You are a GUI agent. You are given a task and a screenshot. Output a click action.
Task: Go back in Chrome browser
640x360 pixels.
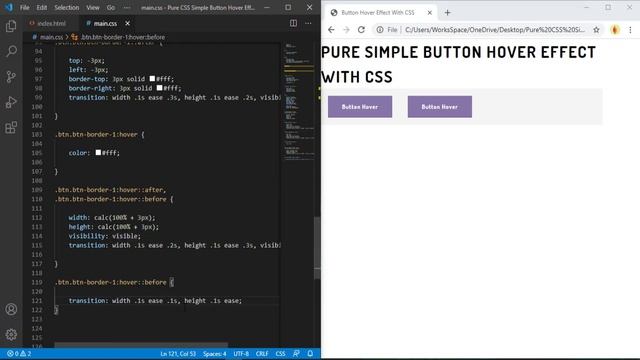click(x=331, y=30)
